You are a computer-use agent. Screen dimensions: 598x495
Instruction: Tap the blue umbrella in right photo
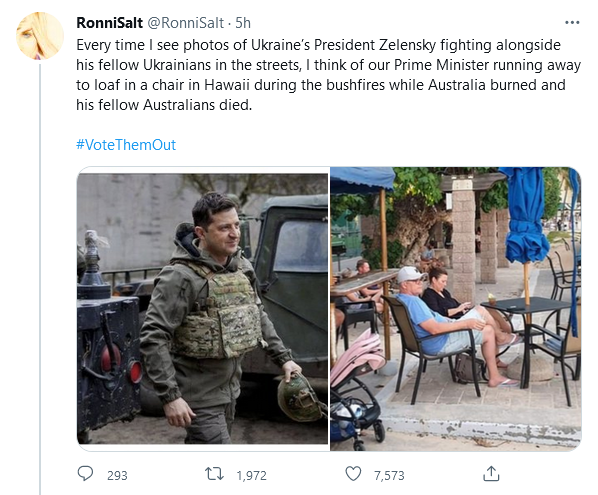526,216
